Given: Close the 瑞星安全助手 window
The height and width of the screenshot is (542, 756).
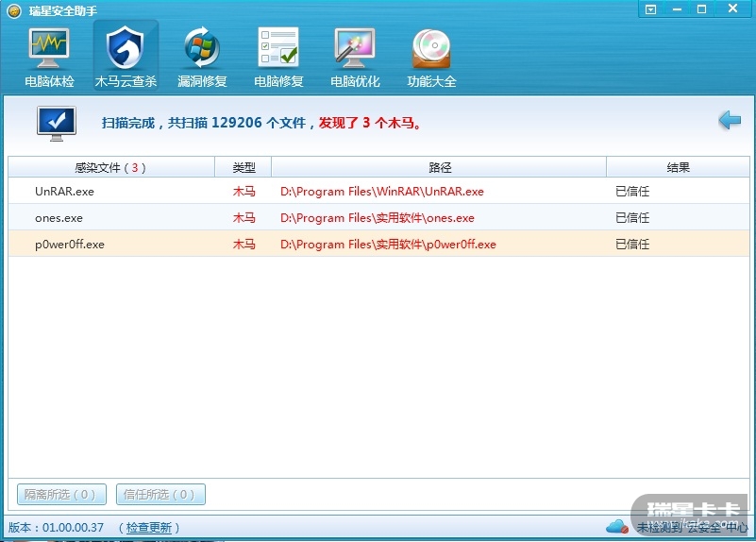Looking at the screenshot, I should 732,8.
